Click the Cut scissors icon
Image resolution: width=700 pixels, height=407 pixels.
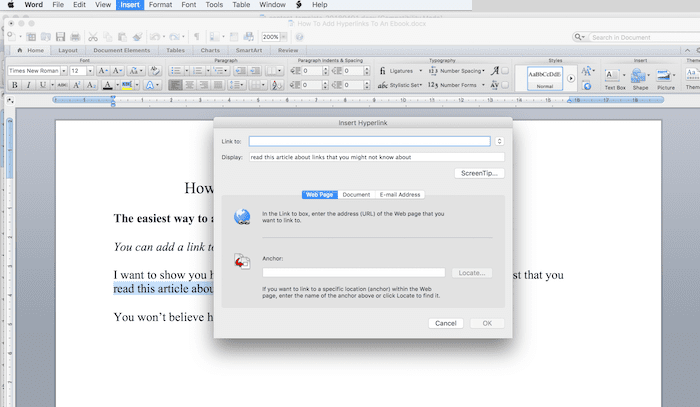pos(93,37)
